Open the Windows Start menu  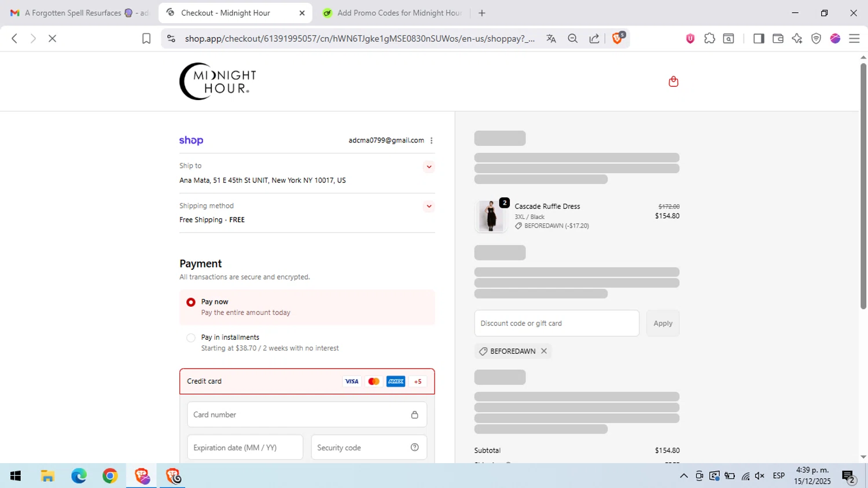point(16,476)
